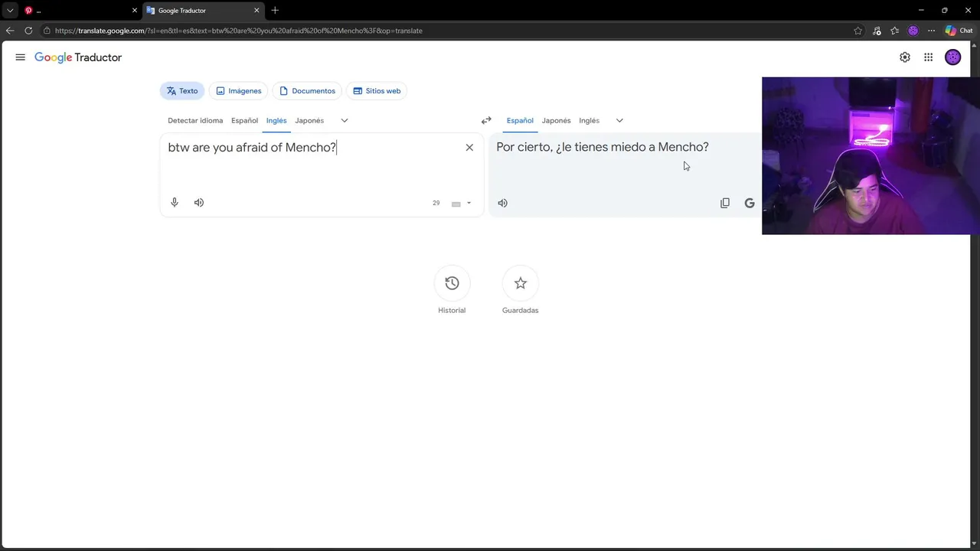The image size is (980, 551).
Task: Switch to Imágenes translation mode
Action: (238, 91)
